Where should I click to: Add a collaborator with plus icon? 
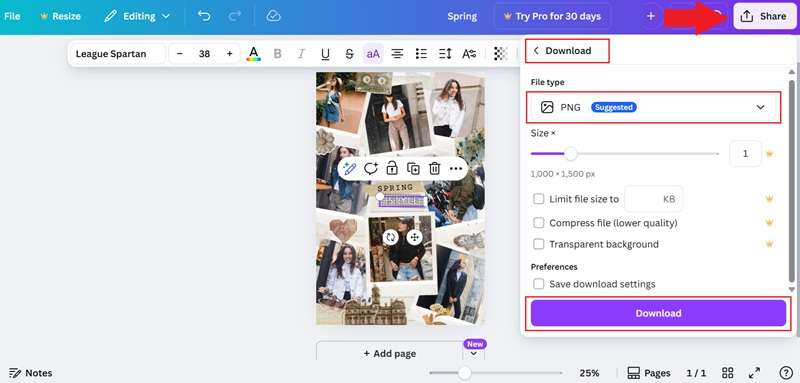coord(651,16)
